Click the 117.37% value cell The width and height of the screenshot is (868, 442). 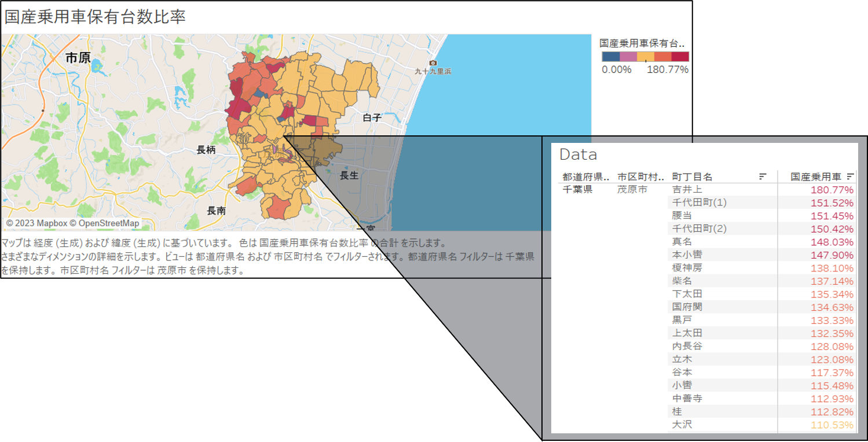[832, 373]
